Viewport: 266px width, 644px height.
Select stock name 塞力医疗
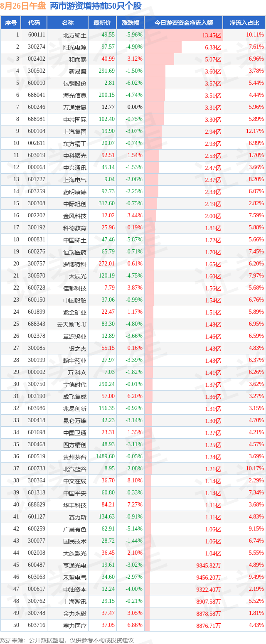pyautogui.click(x=75, y=625)
